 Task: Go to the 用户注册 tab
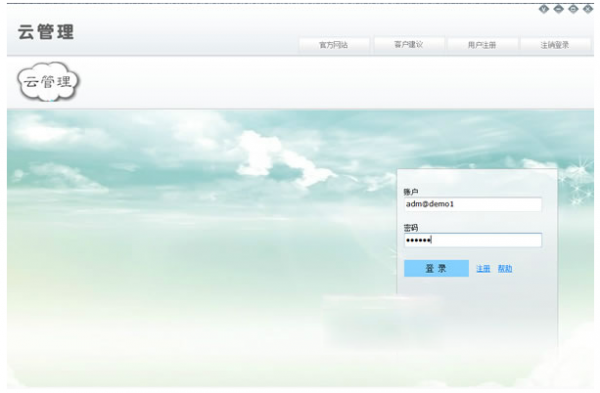(482, 45)
